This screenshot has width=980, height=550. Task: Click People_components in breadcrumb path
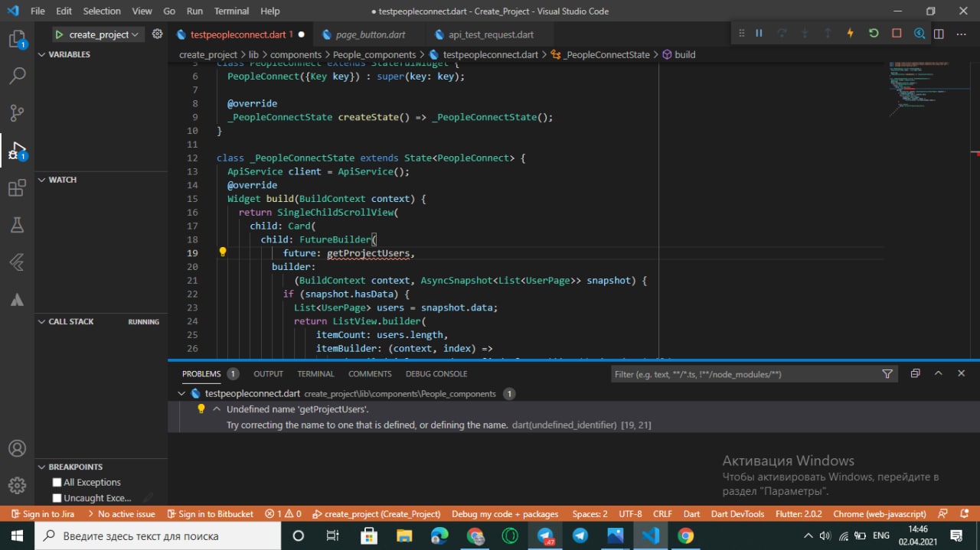click(x=374, y=54)
